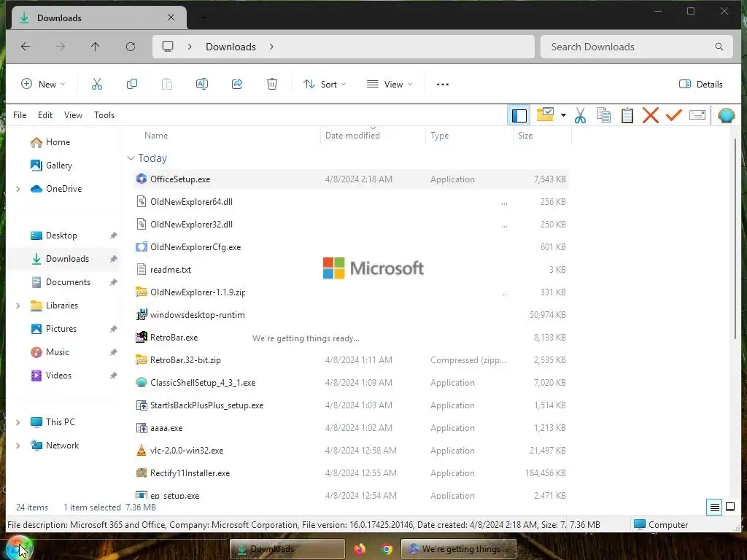Click the Classic Shell Copy pages icon
The image size is (747, 560).
click(603, 115)
